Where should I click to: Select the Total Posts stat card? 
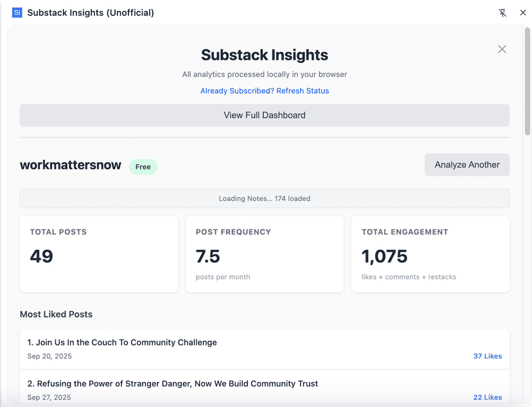point(98,254)
